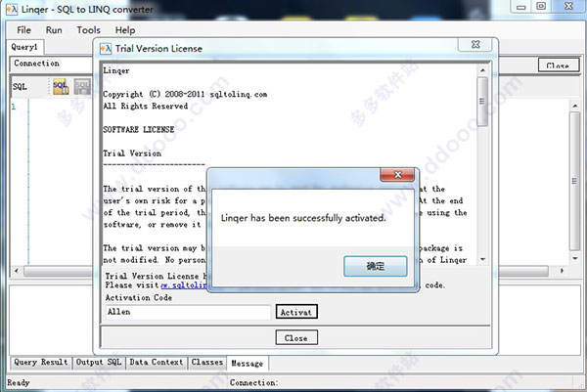This screenshot has width=587, height=392.
Task: Click the 'All Rights Reserved' text line
Action: (x=145, y=107)
